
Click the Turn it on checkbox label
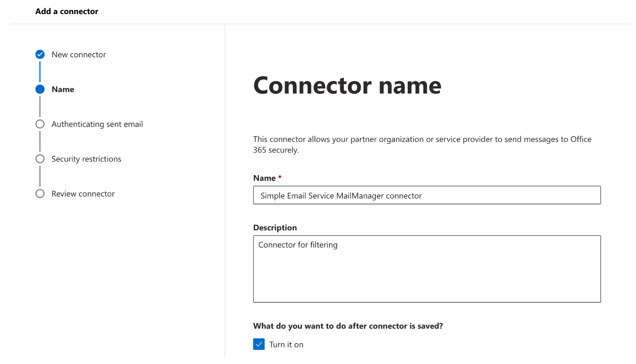click(x=286, y=344)
